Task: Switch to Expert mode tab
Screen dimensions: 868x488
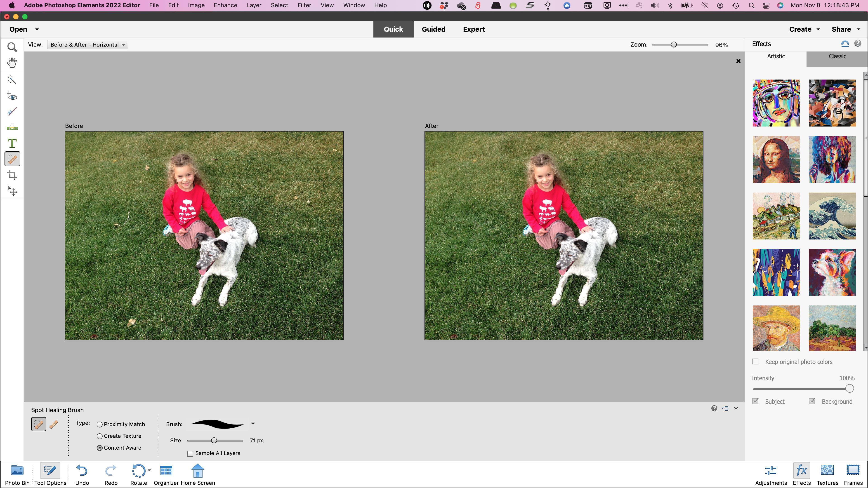Action: click(473, 29)
